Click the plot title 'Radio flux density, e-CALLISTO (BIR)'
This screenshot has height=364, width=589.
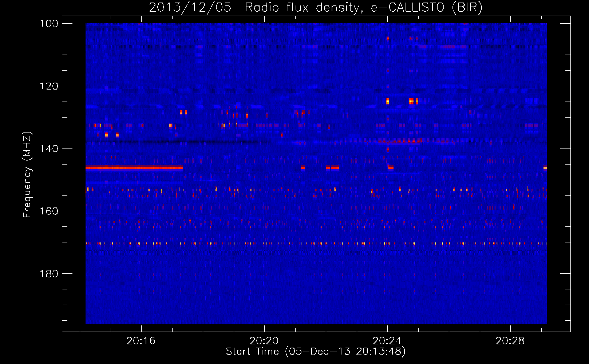[x=363, y=7]
